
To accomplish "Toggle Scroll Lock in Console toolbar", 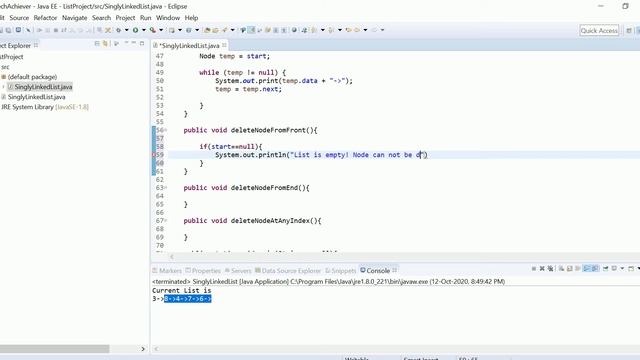I will [x=569, y=269].
